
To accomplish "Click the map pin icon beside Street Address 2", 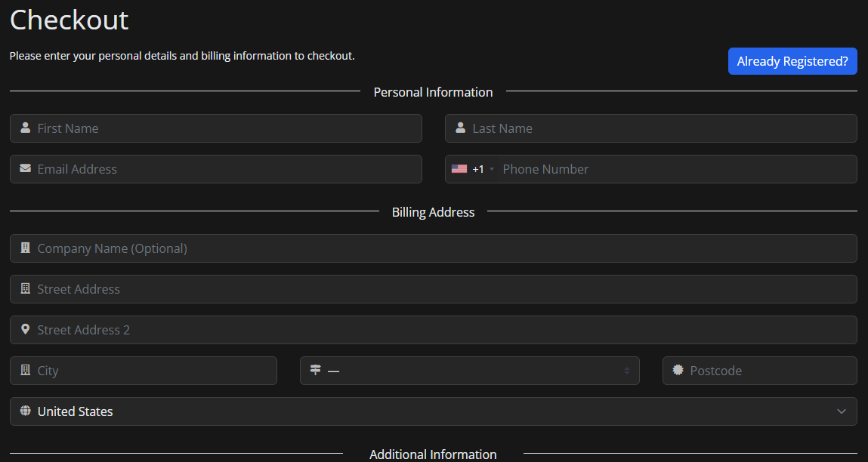I will [x=26, y=330].
